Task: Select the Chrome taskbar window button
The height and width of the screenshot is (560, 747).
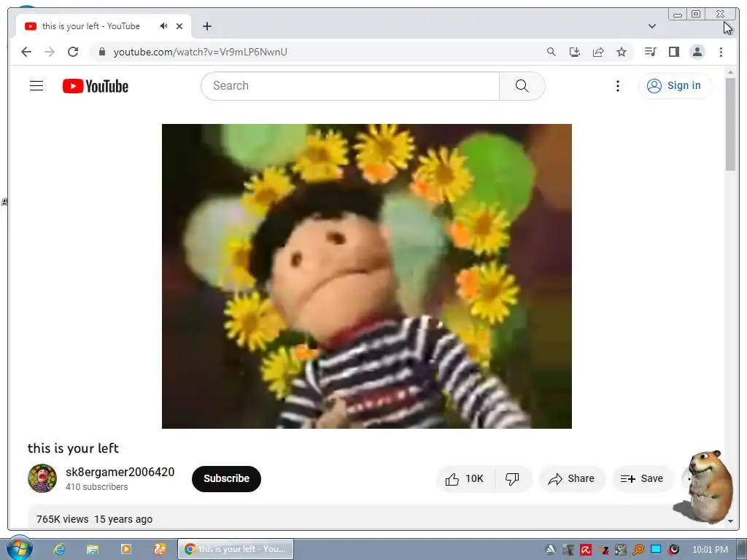Action: point(236,549)
